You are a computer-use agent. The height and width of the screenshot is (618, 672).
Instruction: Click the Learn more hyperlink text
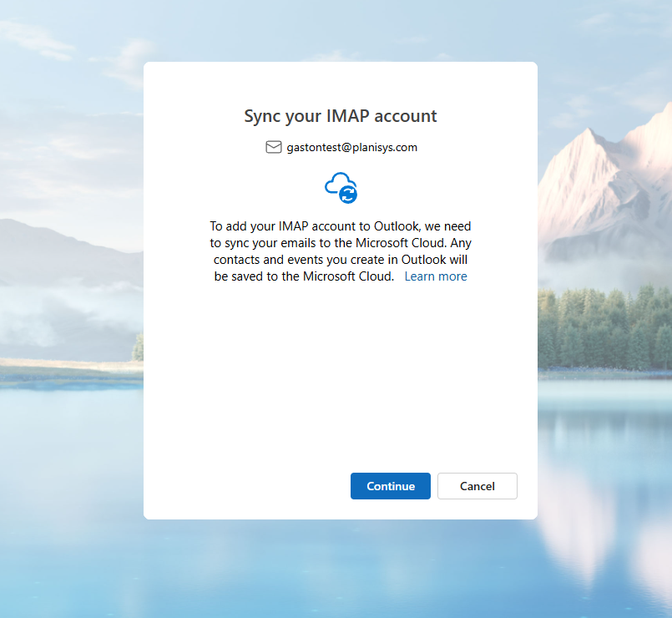point(435,276)
